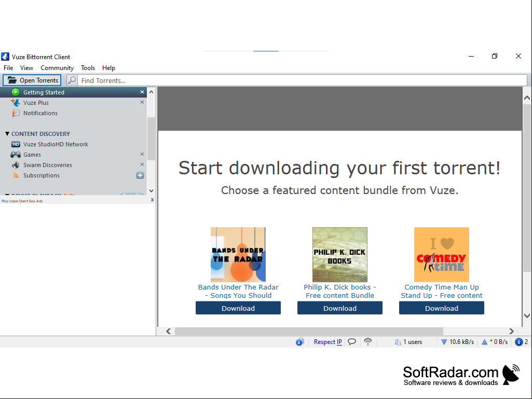The width and height of the screenshot is (532, 399).
Task: Click the content horizontal scrollbar thumb
Action: point(309,331)
